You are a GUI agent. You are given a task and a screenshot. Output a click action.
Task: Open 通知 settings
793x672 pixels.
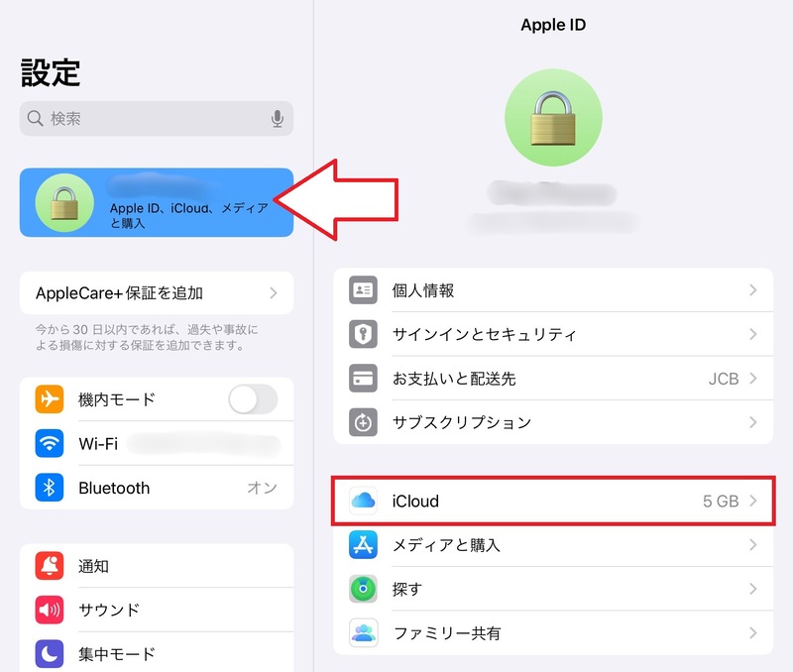click(x=157, y=566)
